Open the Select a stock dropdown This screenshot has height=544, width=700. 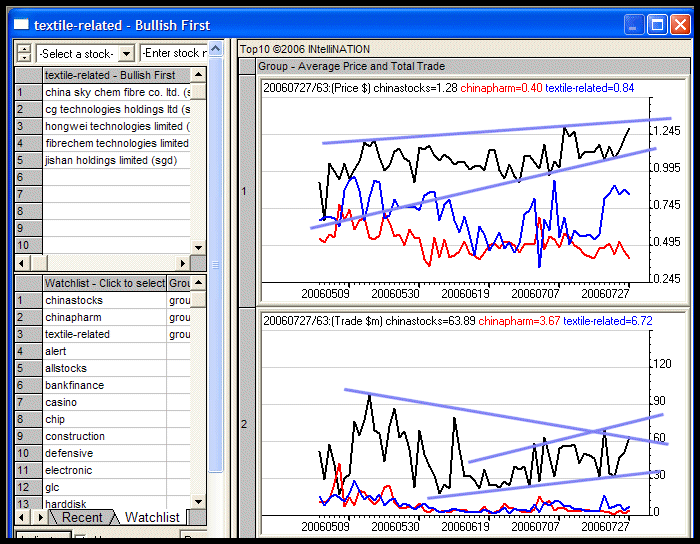127,54
